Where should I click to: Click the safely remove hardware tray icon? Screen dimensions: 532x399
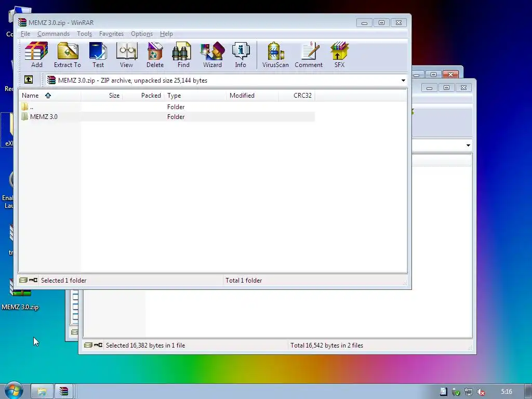456,392
